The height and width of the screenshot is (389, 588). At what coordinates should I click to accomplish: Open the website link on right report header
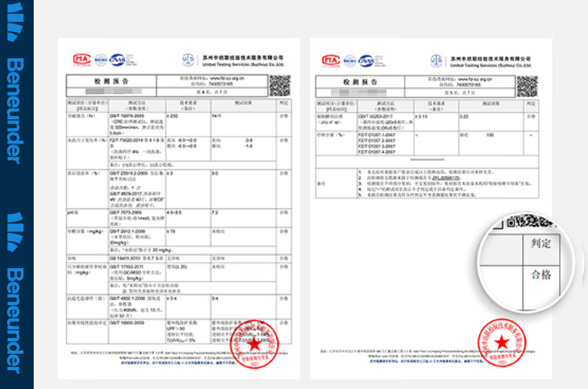coord(475,78)
